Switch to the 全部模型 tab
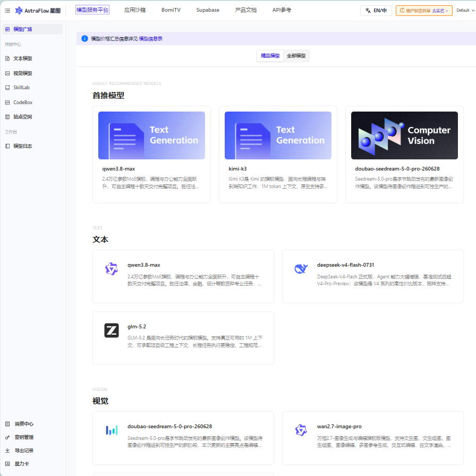 tap(296, 56)
